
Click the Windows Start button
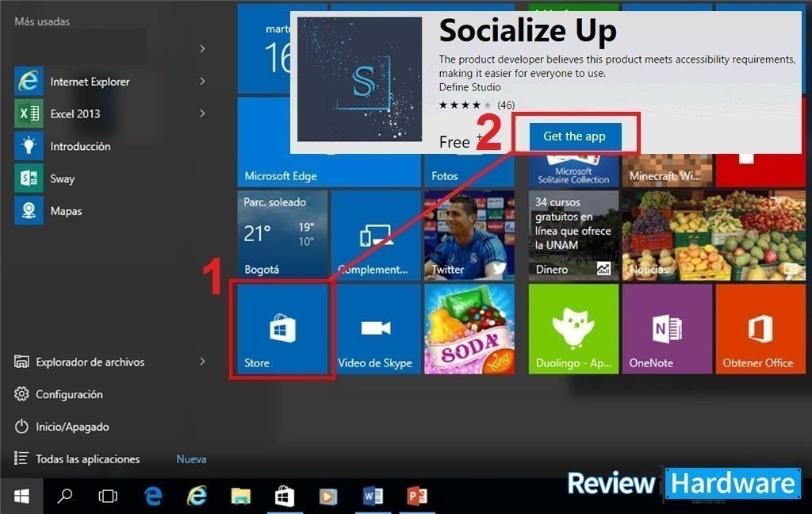click(21, 497)
